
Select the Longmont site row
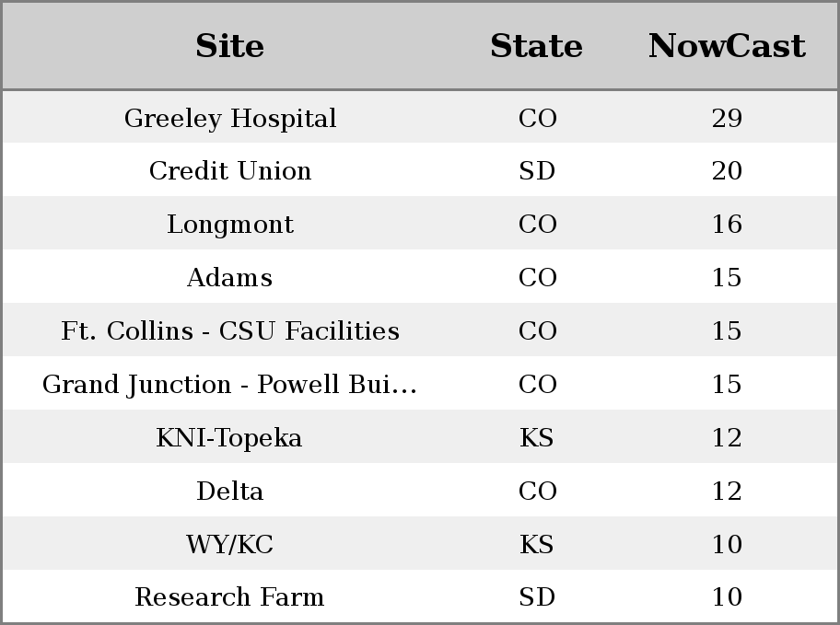point(420,224)
